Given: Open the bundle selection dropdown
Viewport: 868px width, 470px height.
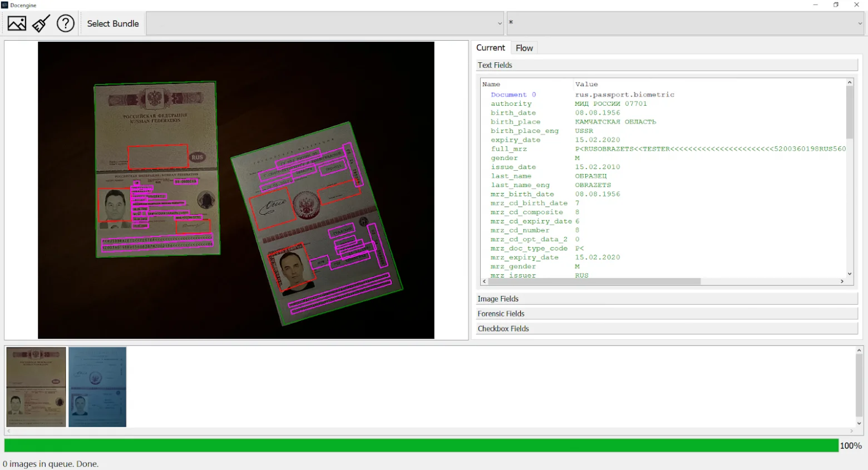Looking at the screenshot, I should coord(325,23).
